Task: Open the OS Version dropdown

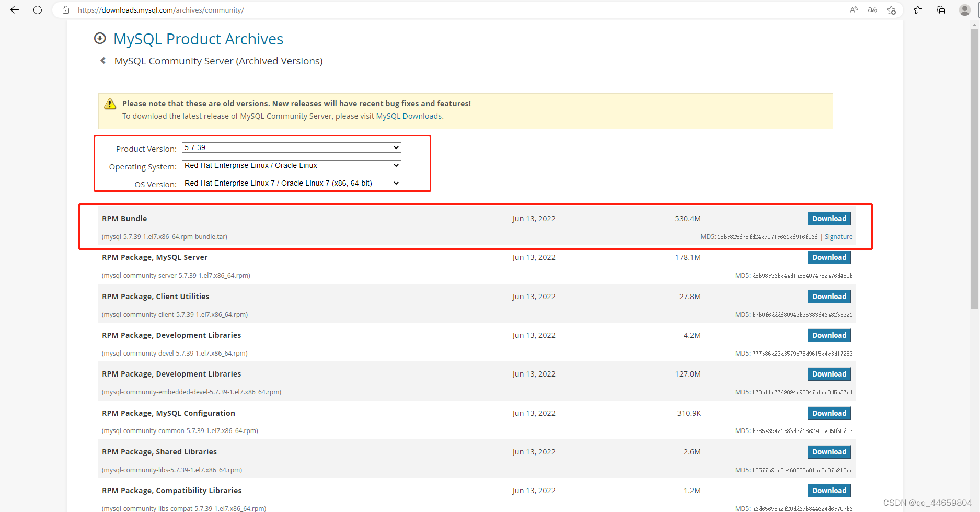Action: click(292, 183)
